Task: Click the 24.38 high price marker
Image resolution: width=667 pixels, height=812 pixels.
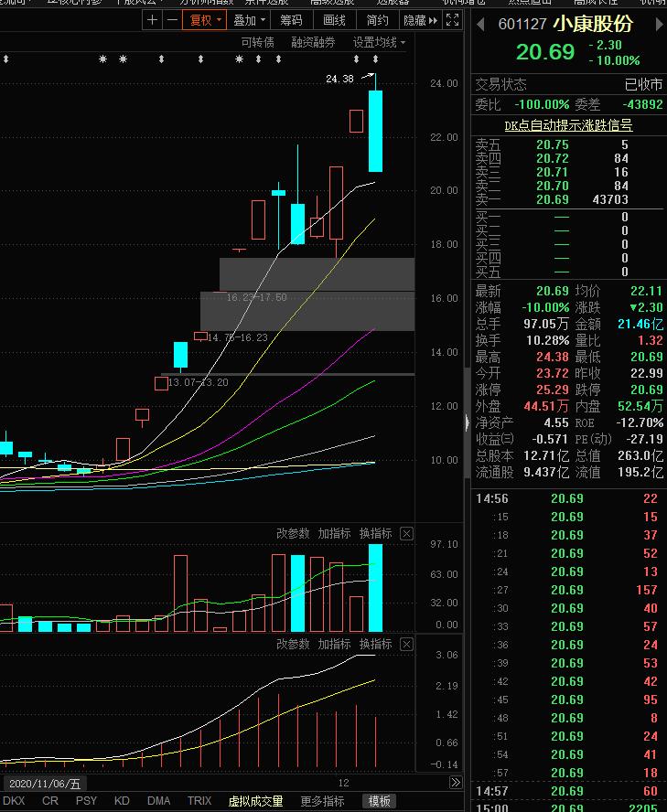Action: [x=339, y=79]
